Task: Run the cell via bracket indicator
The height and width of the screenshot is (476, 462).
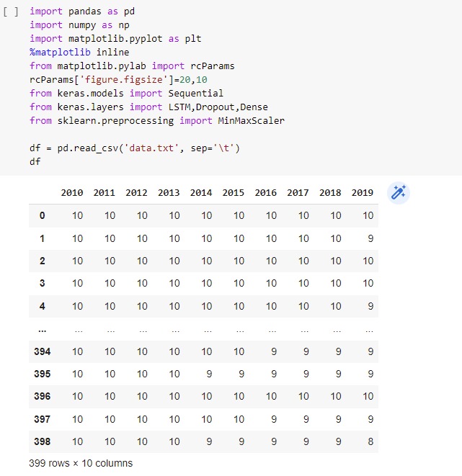Action: tap(11, 12)
